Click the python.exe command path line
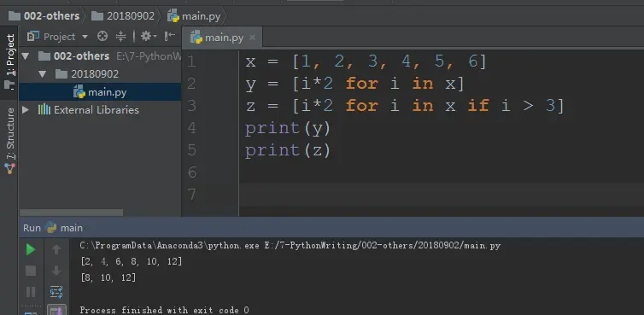The width and height of the screenshot is (644, 315). [x=290, y=246]
